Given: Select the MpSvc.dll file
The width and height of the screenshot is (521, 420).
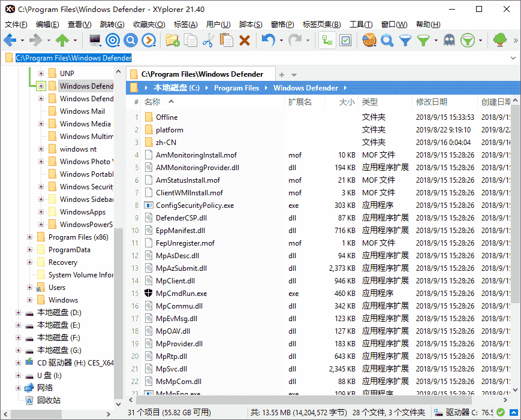Looking at the screenshot, I should coord(171,369).
